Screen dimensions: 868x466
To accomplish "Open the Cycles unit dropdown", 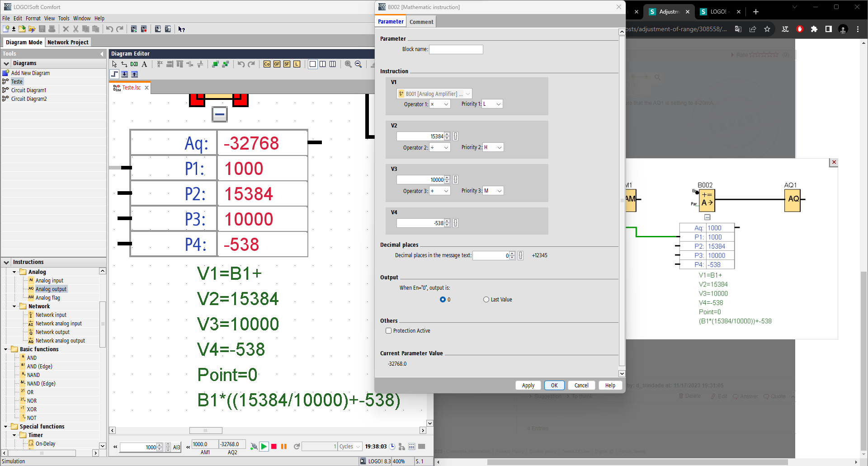I will coord(350,447).
